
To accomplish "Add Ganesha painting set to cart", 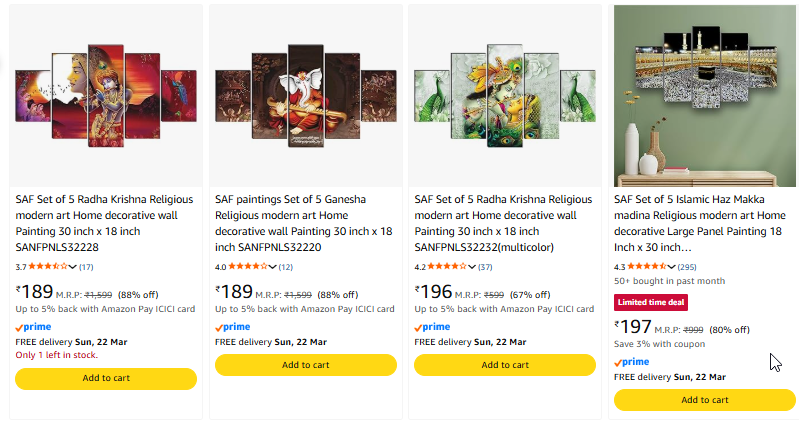I will click(305, 365).
